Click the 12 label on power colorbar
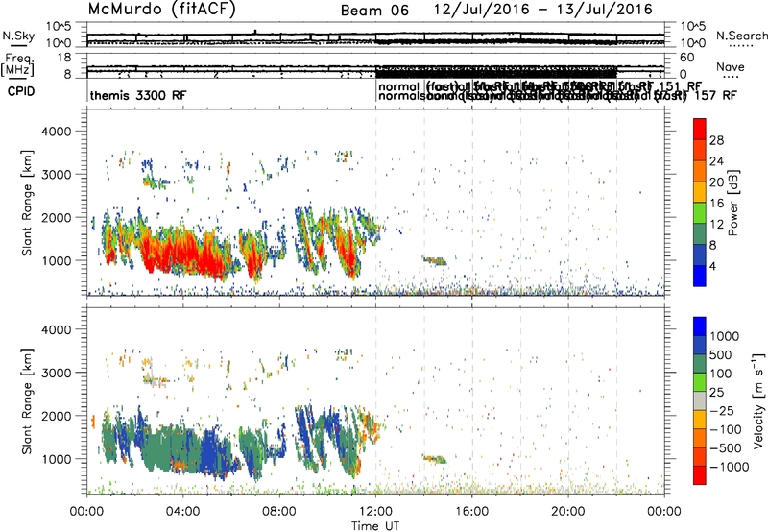 716,225
